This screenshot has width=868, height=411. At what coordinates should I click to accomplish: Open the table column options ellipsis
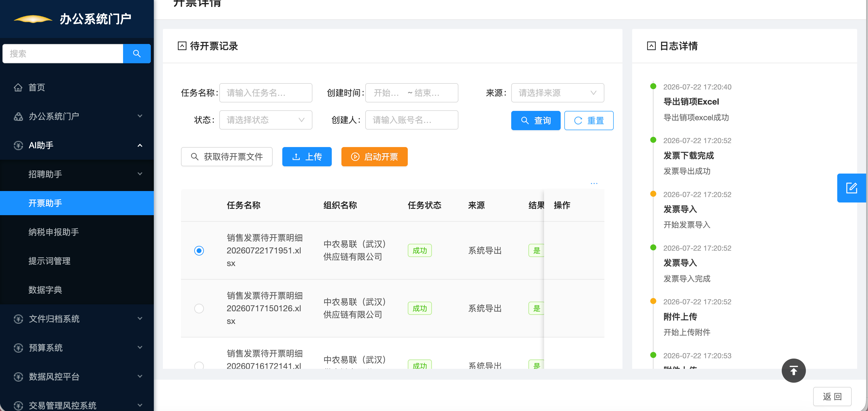pyautogui.click(x=594, y=184)
